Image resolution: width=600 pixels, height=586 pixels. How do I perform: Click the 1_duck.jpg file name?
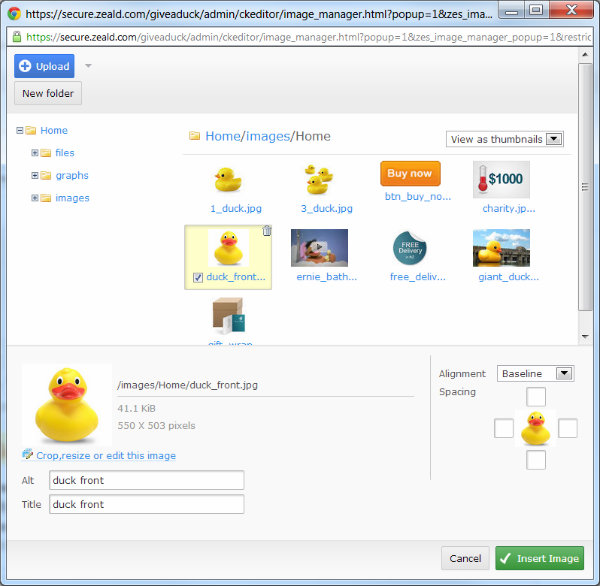coord(236,209)
